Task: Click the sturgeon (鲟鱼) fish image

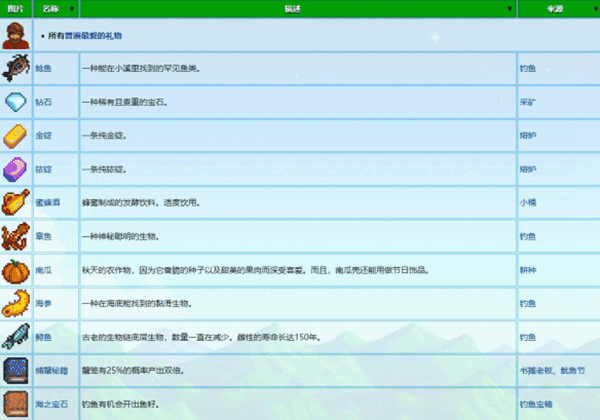Action: [16, 337]
